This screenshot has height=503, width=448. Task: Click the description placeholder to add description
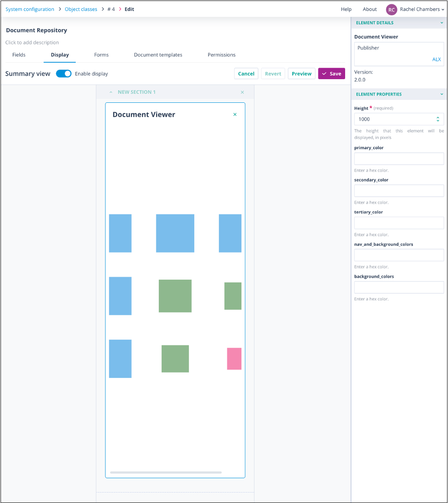[x=32, y=42]
